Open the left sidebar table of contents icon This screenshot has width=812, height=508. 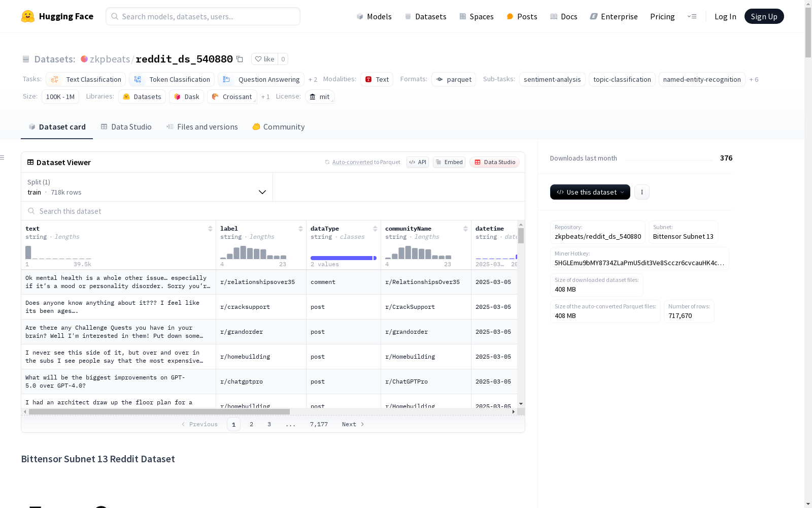(x=3, y=157)
